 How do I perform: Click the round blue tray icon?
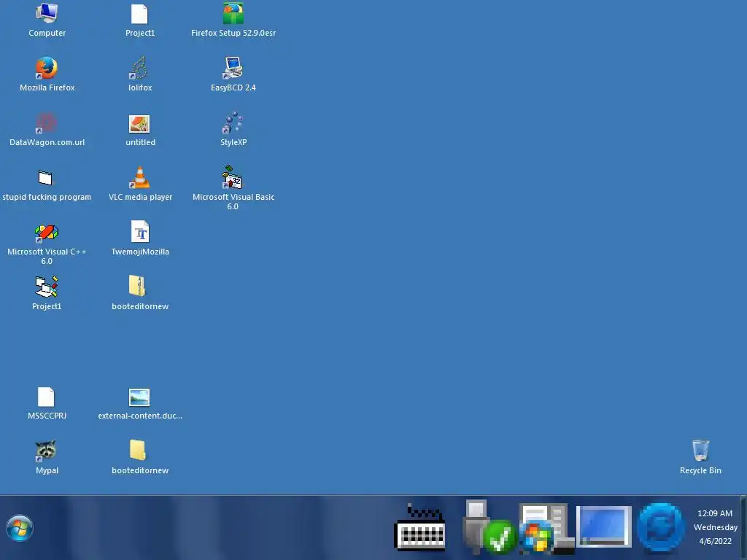coord(659,528)
